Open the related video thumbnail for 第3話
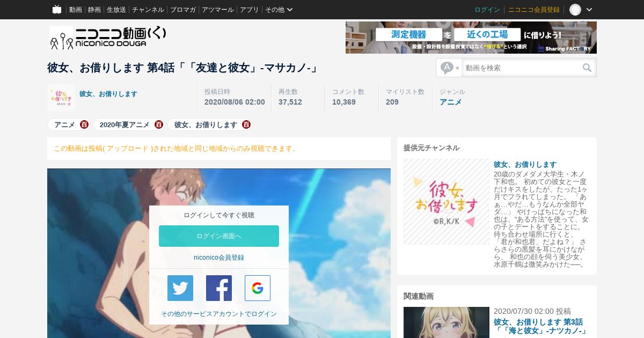The height and width of the screenshot is (338, 644). (447, 322)
